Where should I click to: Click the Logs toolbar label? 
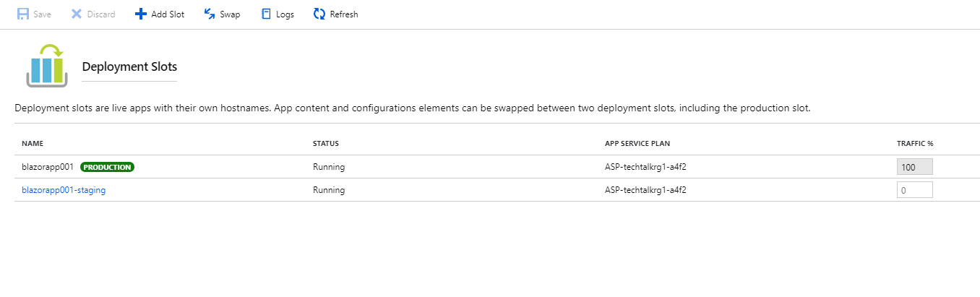pyautogui.click(x=285, y=14)
